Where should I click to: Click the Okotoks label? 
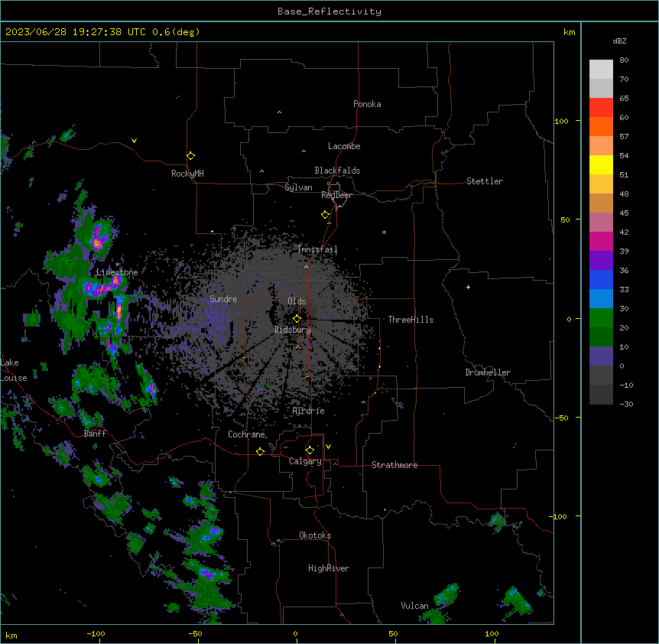pos(315,535)
